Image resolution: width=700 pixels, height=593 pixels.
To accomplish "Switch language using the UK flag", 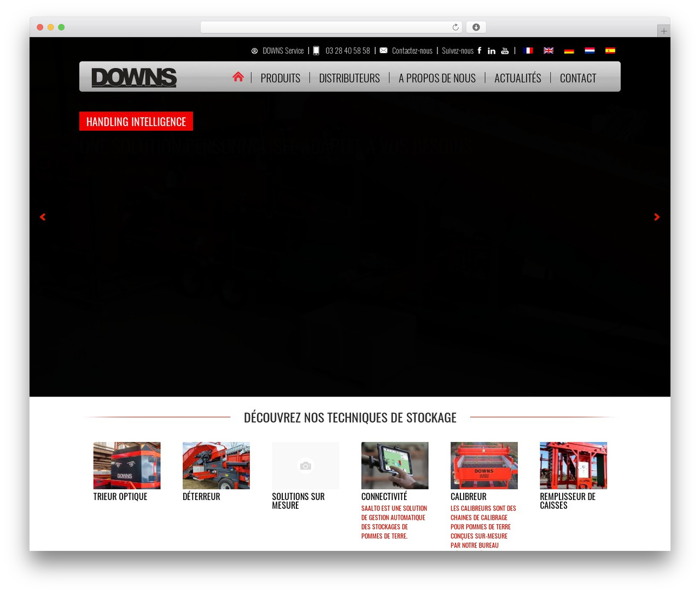I will tap(549, 50).
